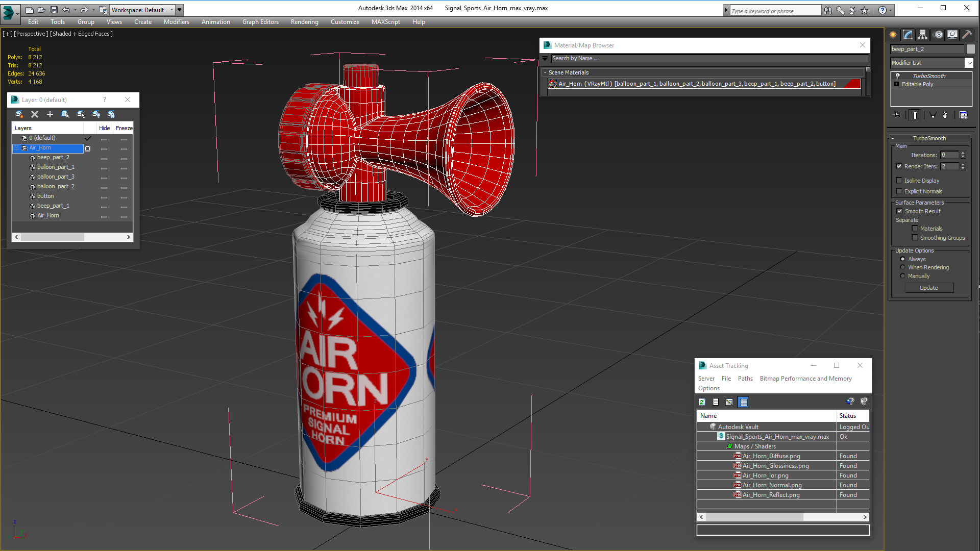Toggle Render Iters checkbox
The height and width of the screenshot is (551, 980).
pyautogui.click(x=899, y=166)
